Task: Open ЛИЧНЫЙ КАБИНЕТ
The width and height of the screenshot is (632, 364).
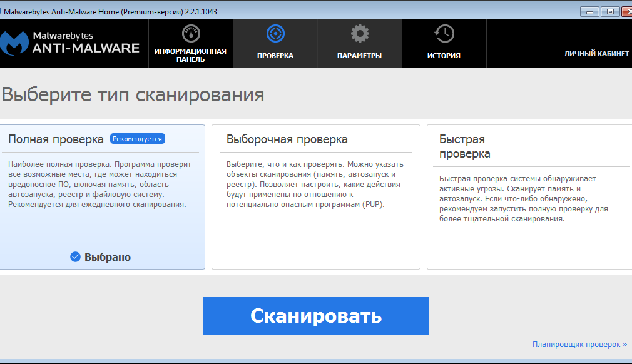Action: pos(596,54)
